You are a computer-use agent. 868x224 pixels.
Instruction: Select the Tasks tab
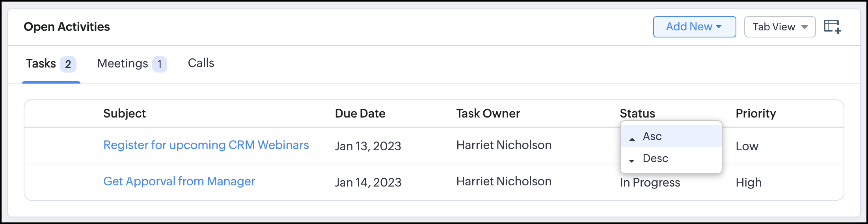41,63
